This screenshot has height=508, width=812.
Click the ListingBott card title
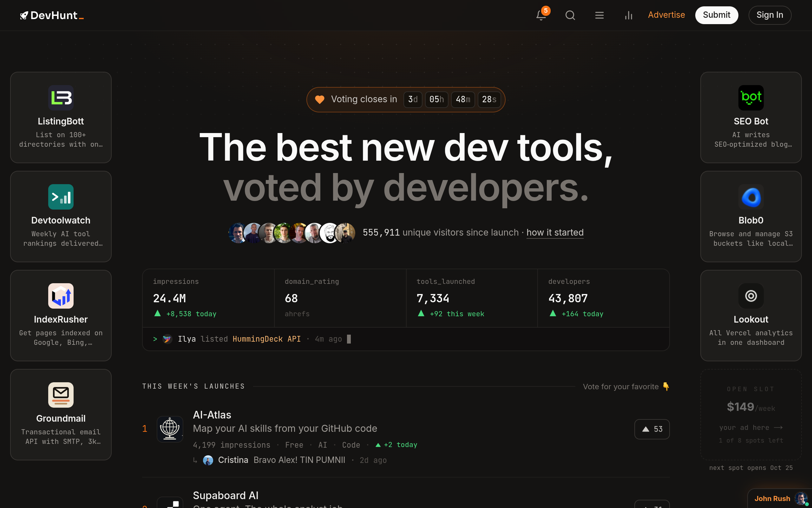point(61,121)
